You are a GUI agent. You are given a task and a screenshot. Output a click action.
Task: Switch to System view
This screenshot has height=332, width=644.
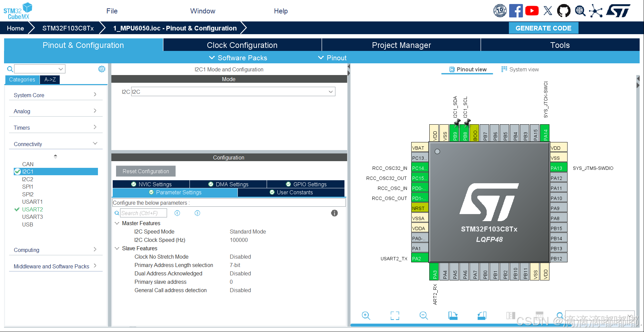pyautogui.click(x=520, y=69)
